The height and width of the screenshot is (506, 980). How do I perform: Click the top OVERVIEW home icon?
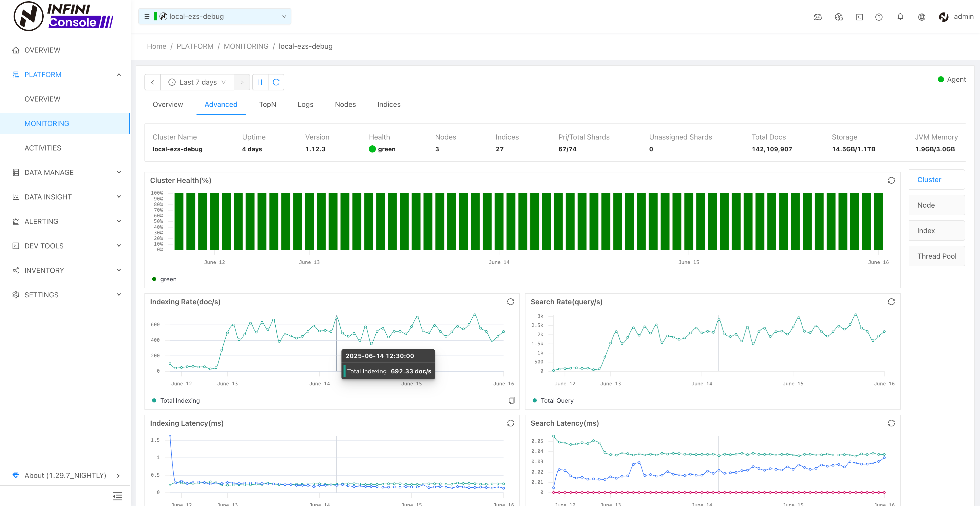[16, 50]
